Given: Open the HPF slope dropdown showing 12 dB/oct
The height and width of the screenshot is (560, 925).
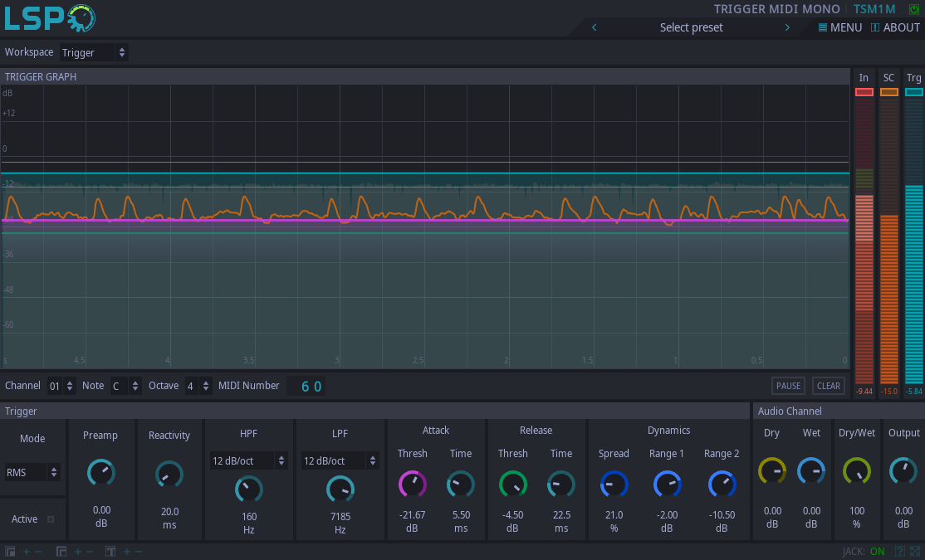Looking at the screenshot, I should (x=248, y=460).
